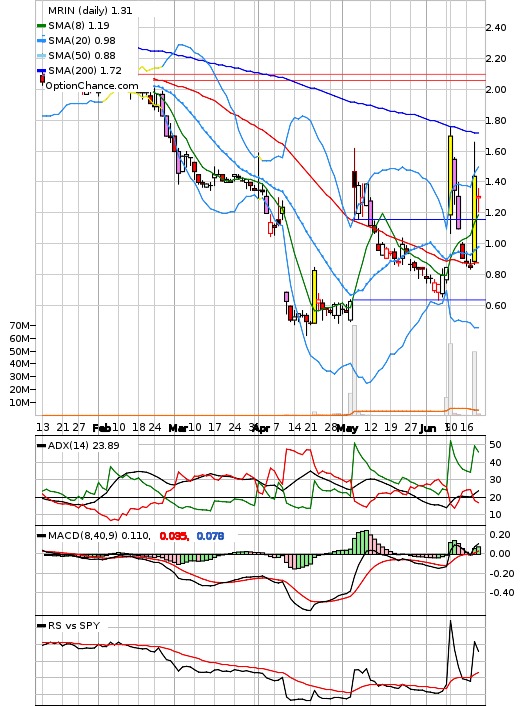Image resolution: width=526 pixels, height=706 pixels.
Task: Click the date label 17 on the axis
Action: pyautogui.click(x=214, y=427)
